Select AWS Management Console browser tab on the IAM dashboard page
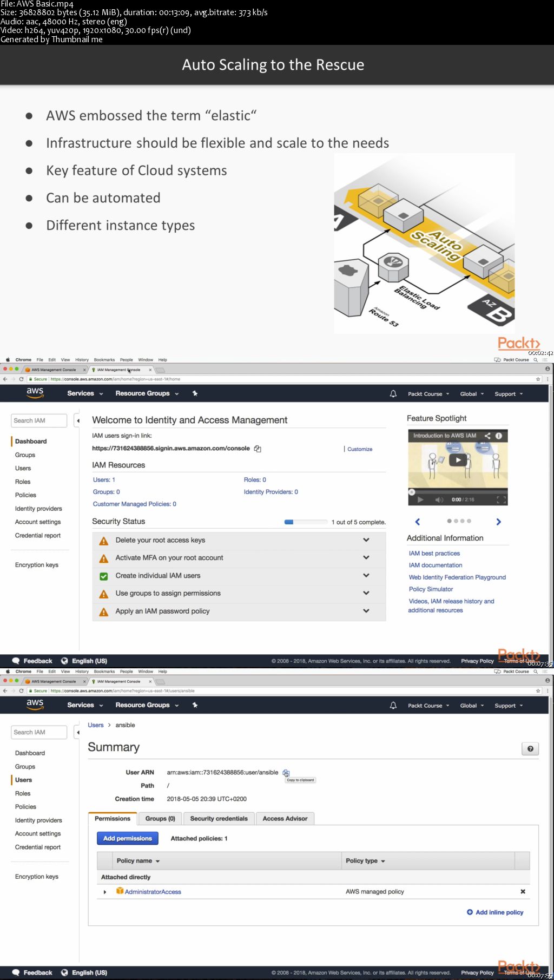 pos(54,370)
